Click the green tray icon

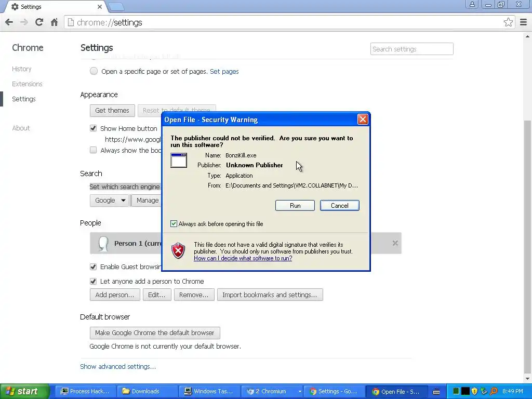coord(456,391)
